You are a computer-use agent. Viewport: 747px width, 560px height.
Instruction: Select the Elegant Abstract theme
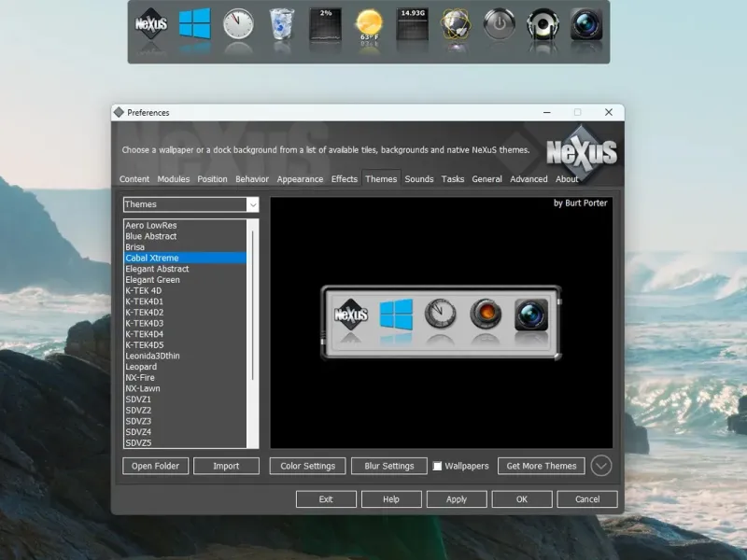(x=185, y=269)
